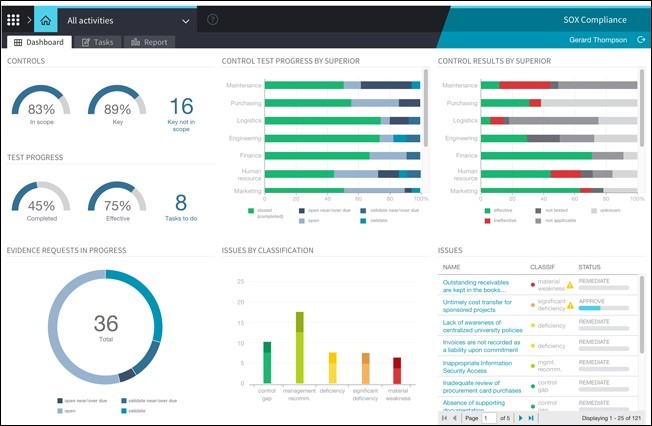The width and height of the screenshot is (652, 426).
Task: Switch to the Report tab
Action: (149, 42)
